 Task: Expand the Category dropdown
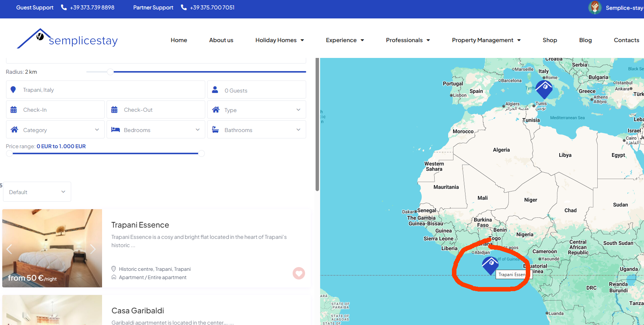tap(55, 130)
